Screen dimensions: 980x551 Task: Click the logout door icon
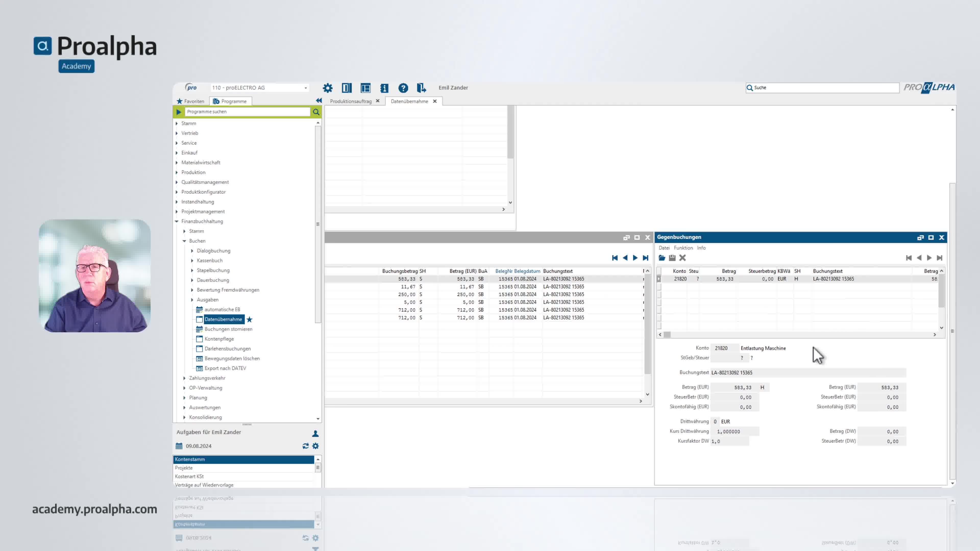point(421,88)
